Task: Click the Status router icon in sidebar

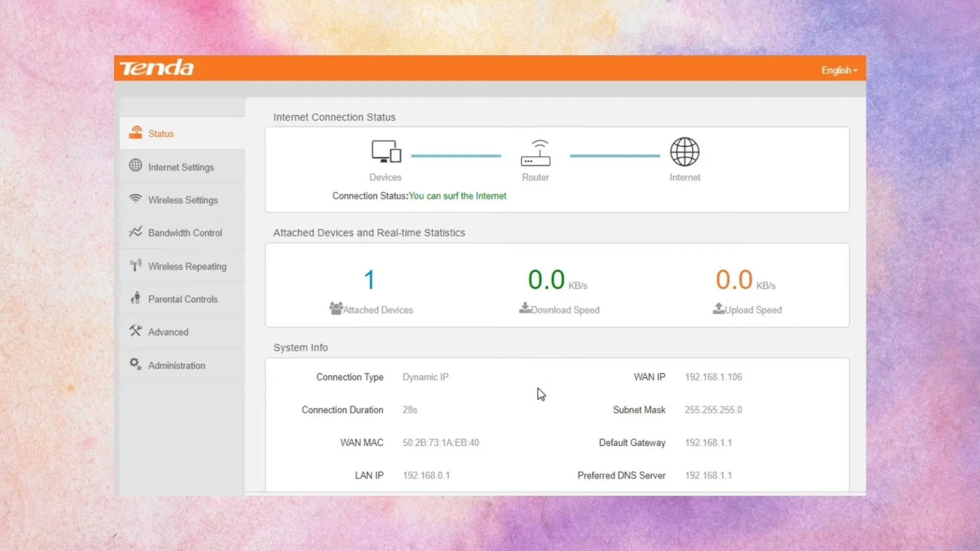Action: point(136,132)
